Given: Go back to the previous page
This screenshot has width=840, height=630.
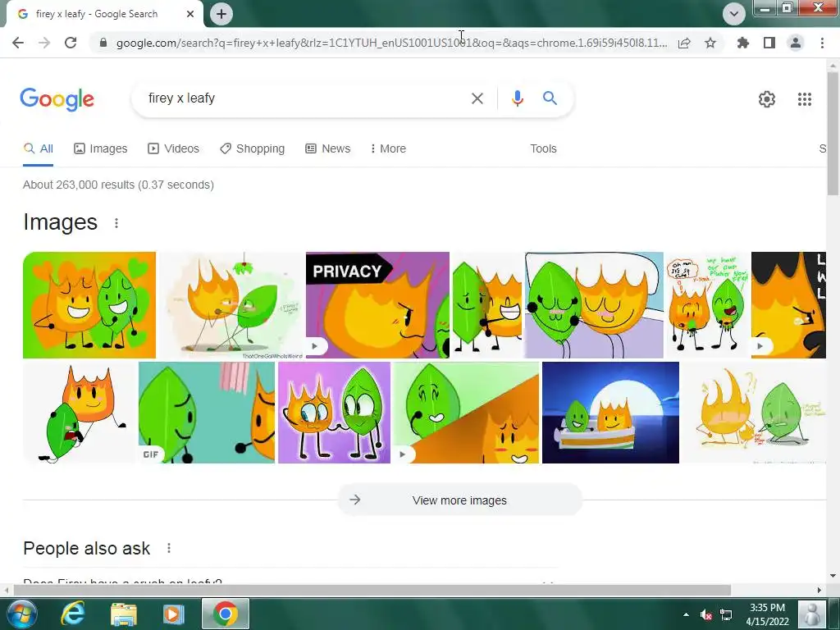Looking at the screenshot, I should click(18, 43).
